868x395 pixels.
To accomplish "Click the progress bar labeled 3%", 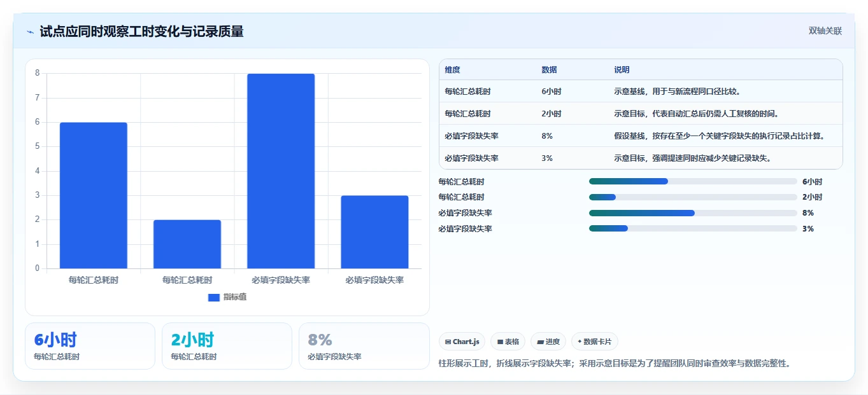I will (693, 228).
